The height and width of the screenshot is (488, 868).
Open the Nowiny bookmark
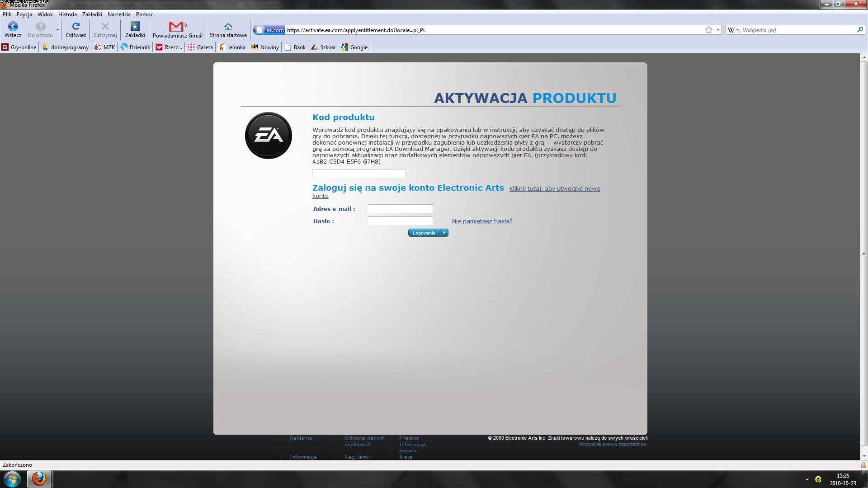click(x=265, y=47)
